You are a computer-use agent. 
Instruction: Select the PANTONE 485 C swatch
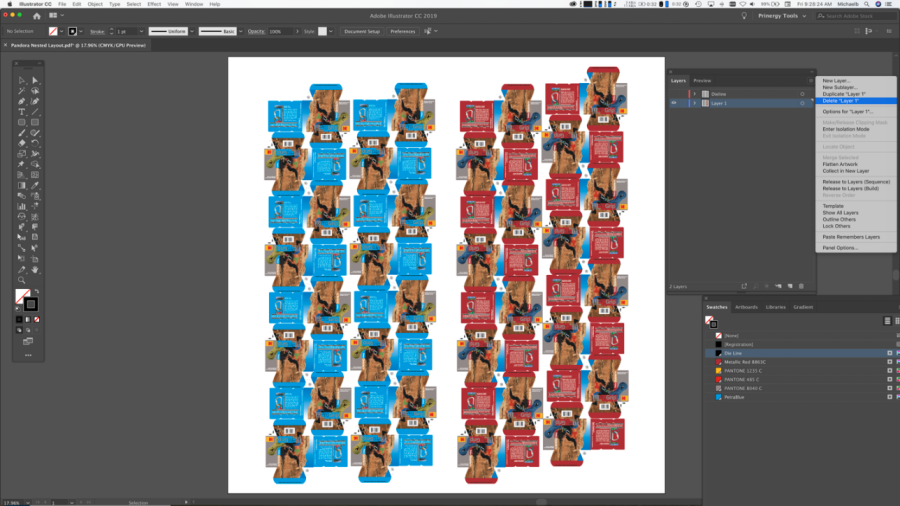tap(744, 379)
